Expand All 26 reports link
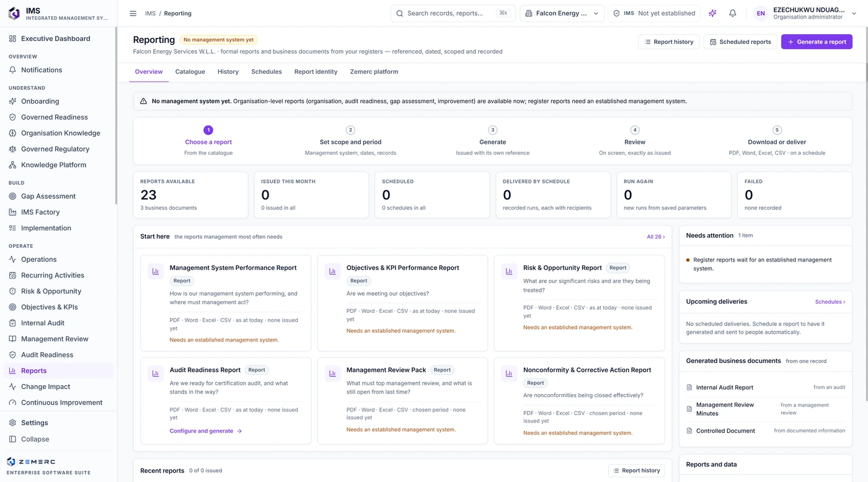The height and width of the screenshot is (482, 868). [655, 237]
